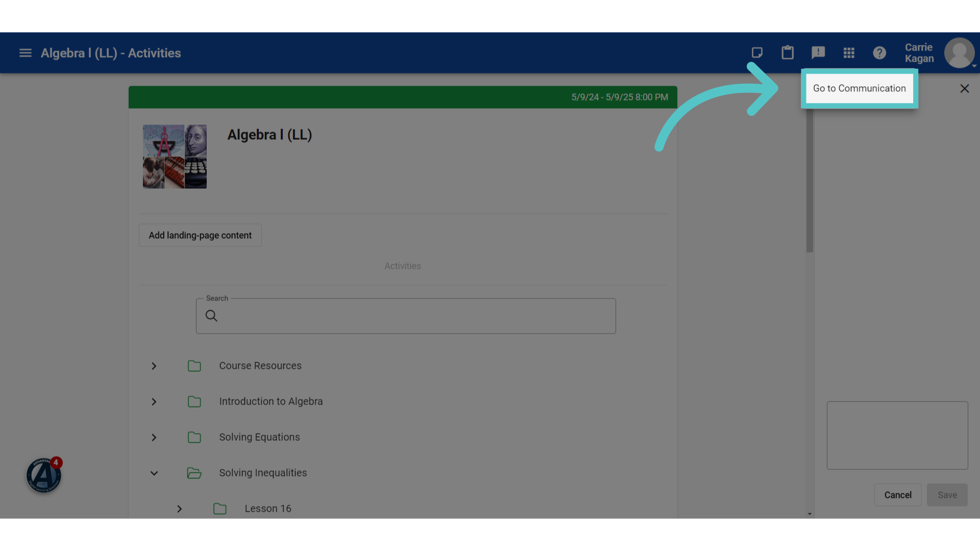Expand the Course Resources folder
Screen dimensions: 980x551
click(x=154, y=366)
